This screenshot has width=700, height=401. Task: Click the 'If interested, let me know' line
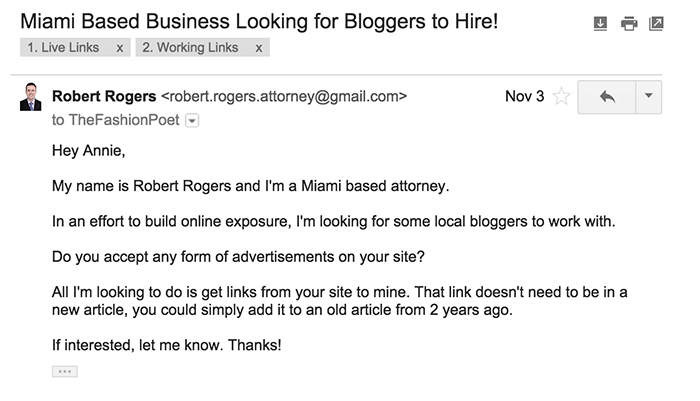point(167,345)
